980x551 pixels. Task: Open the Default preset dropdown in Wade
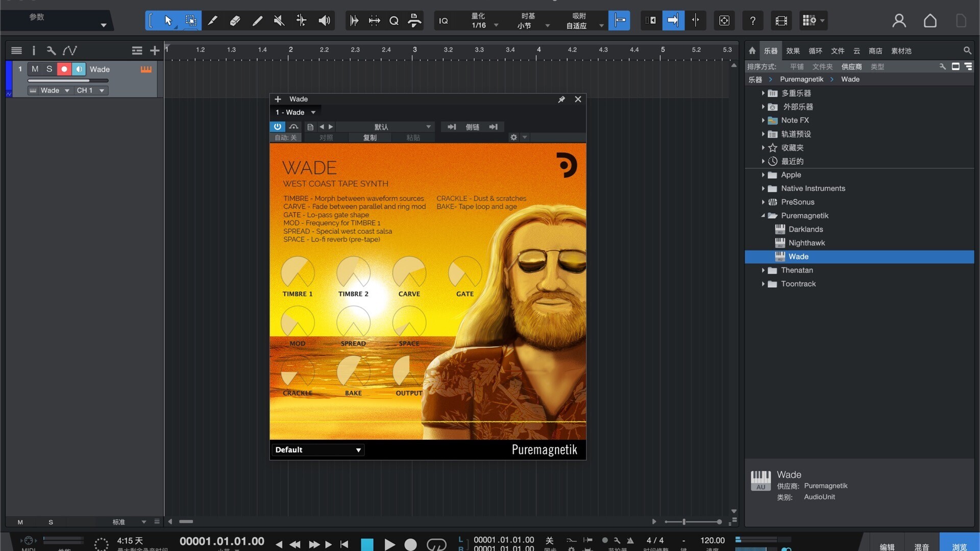coord(317,449)
